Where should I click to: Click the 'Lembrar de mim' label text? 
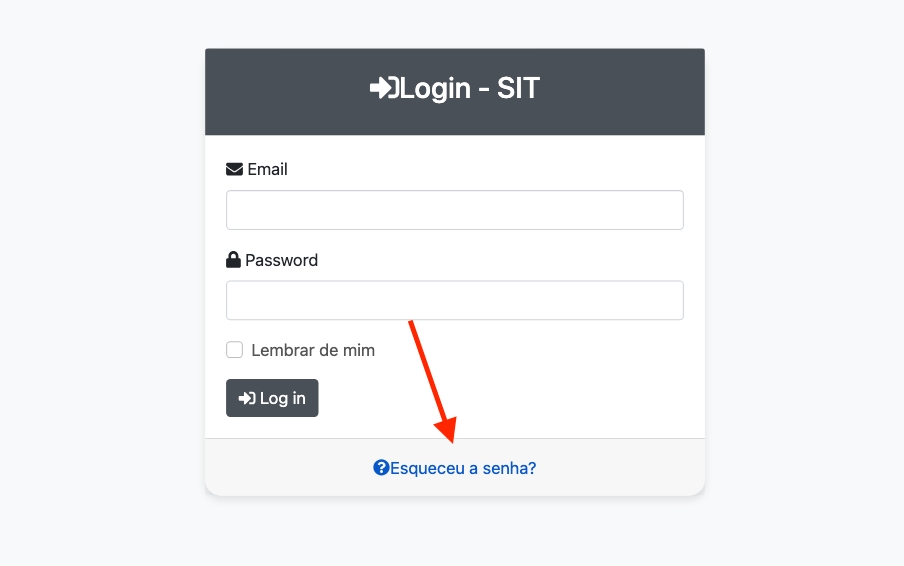pyautogui.click(x=313, y=350)
